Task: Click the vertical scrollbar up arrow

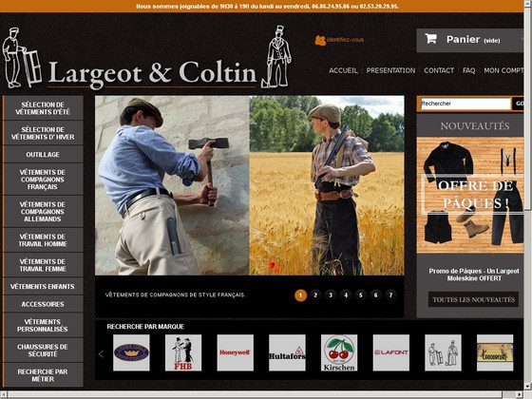Action: pyautogui.click(x=528, y=4)
